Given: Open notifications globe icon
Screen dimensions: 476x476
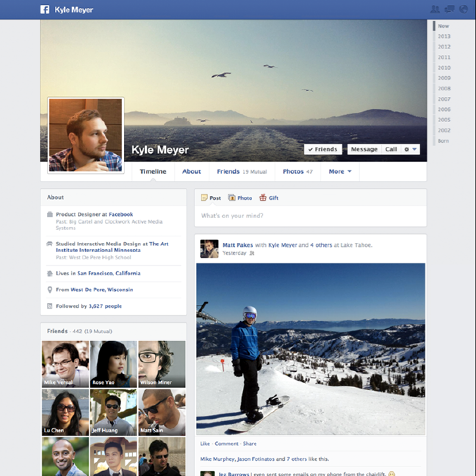Looking at the screenshot, I should pos(464,10).
